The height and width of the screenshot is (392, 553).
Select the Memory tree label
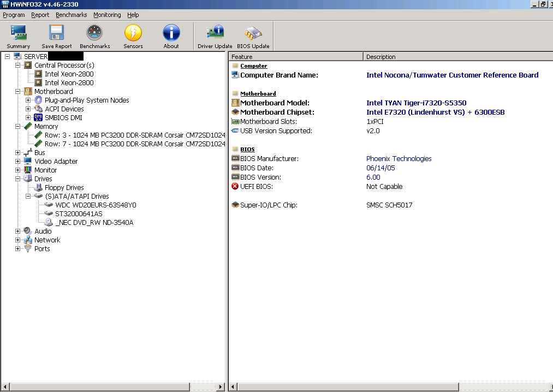(46, 126)
